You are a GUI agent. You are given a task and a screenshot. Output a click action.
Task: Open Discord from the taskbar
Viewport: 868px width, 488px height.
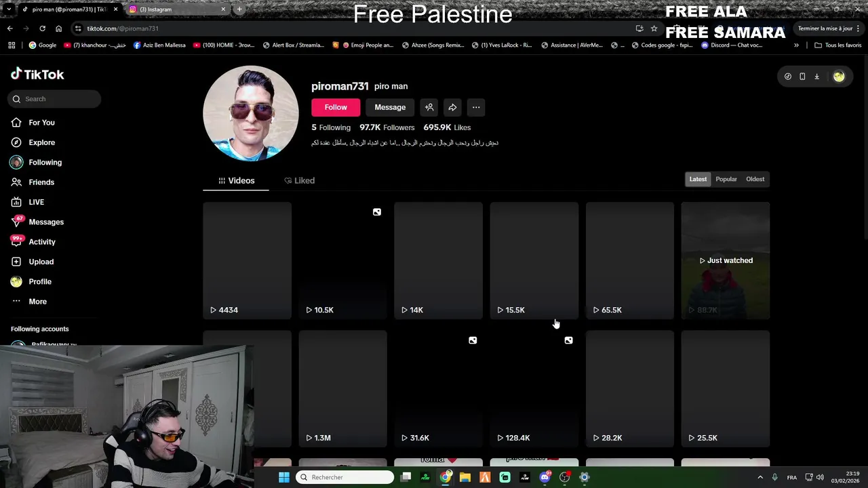tap(545, 477)
